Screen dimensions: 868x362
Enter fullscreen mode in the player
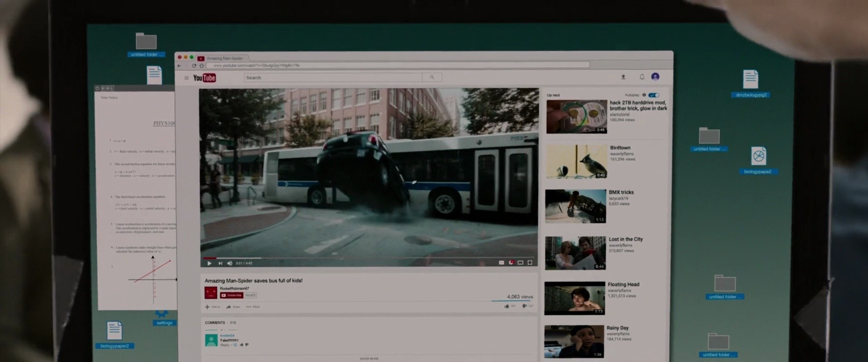[530, 262]
